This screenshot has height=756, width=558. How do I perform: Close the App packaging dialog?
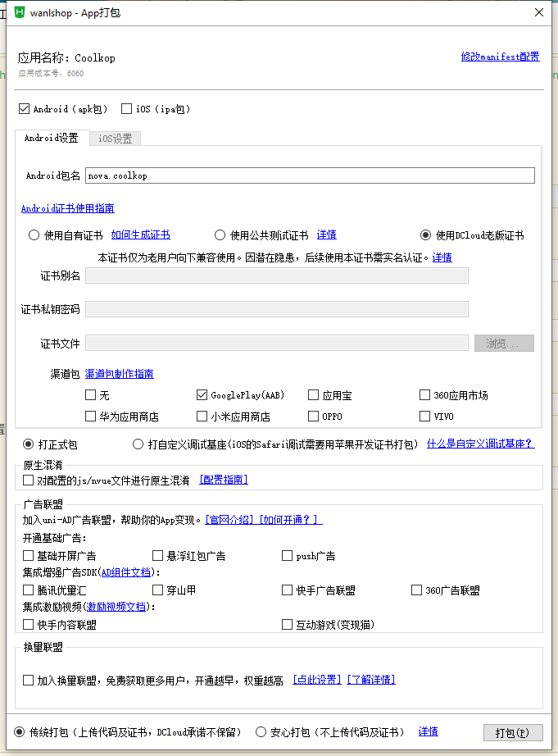click(538, 12)
